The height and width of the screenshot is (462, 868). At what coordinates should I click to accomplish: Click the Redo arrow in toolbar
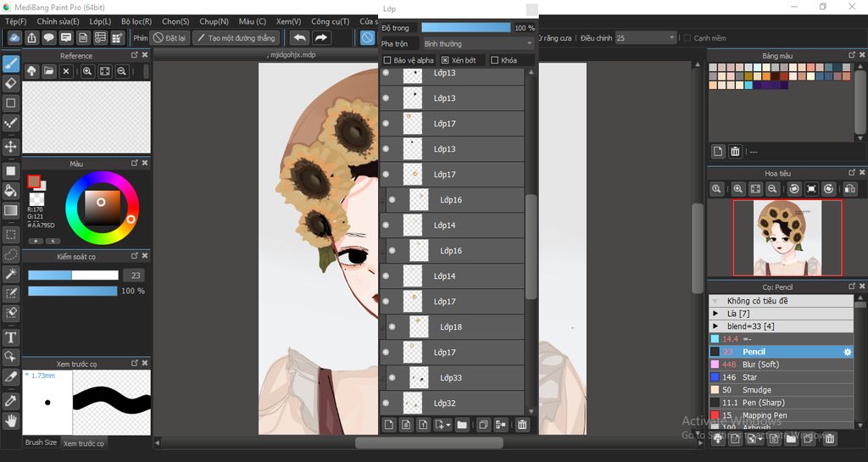point(321,37)
